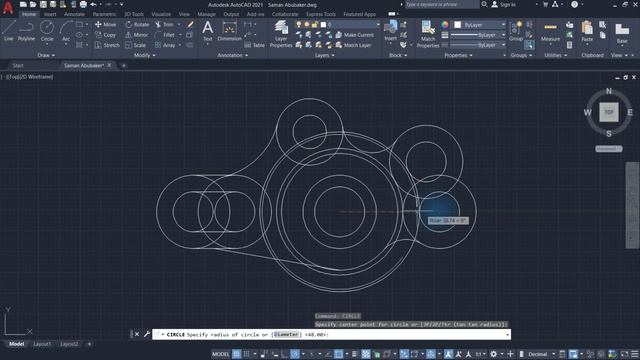Activate the Mirror command
The width and height of the screenshot is (640, 360).
[137, 35]
